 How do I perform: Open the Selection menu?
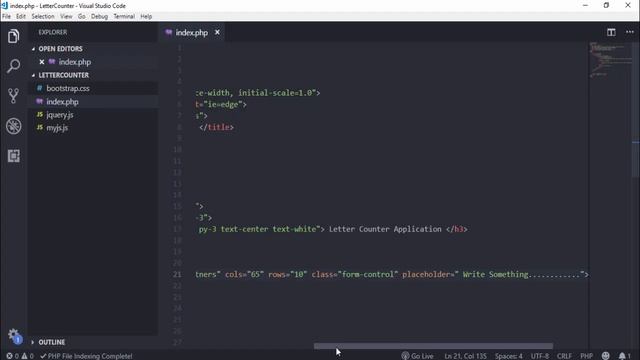(43, 16)
